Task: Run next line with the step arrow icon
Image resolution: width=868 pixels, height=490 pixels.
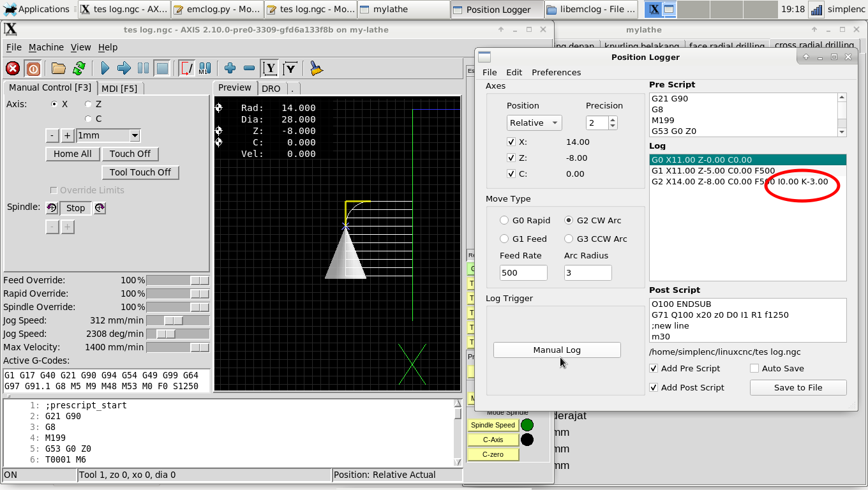Action: pos(124,68)
